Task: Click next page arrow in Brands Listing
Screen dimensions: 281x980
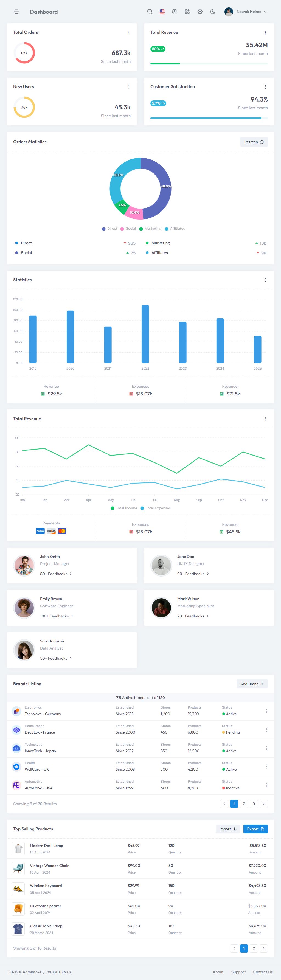Action: (263, 804)
